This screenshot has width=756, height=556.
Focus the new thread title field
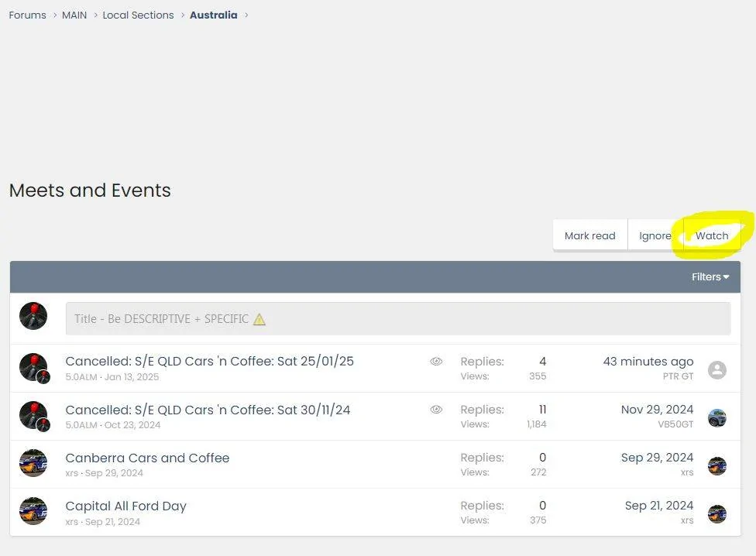[x=398, y=318]
